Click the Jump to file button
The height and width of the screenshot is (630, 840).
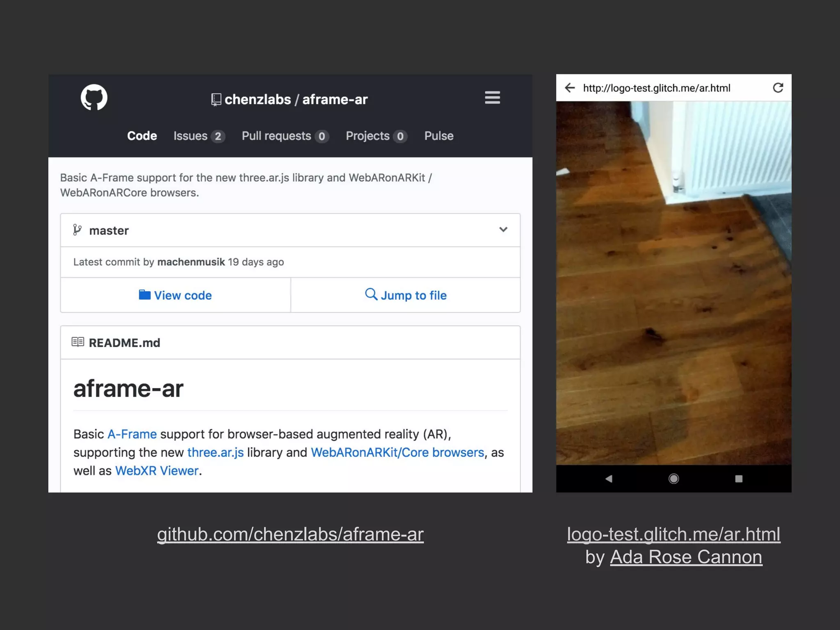(406, 295)
